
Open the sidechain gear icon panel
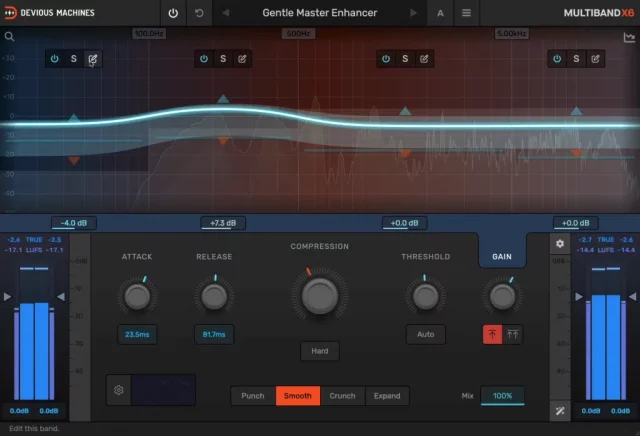[118, 390]
